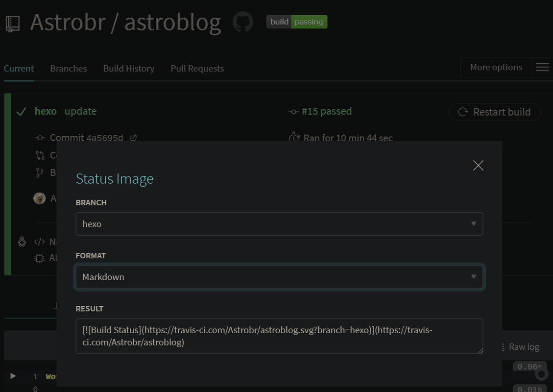The height and width of the screenshot is (392, 553).
Task: Open the GitHub repository icon
Action: 243,22
